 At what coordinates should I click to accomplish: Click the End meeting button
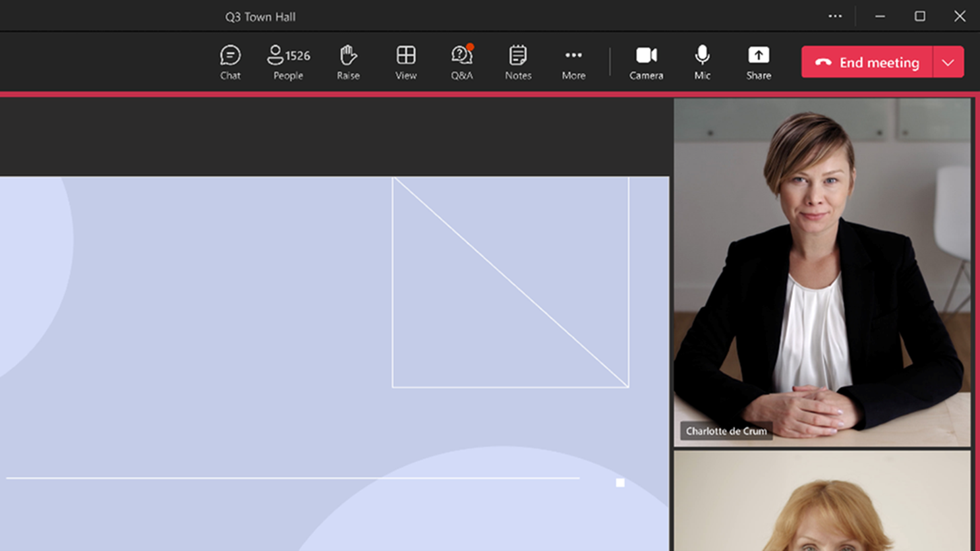tap(867, 62)
